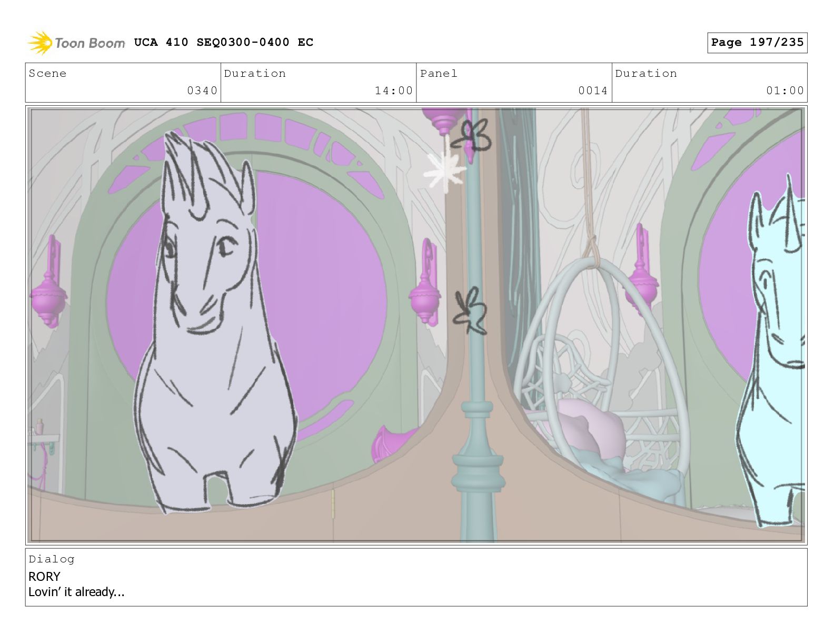
Task: Click the "Dialog" label
Action: (52, 559)
